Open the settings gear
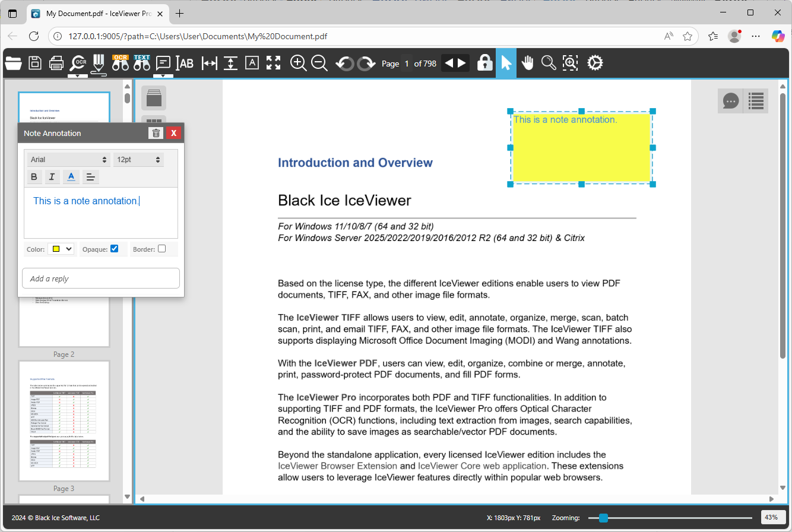Screen dimensions: 792x532 [x=595, y=63]
